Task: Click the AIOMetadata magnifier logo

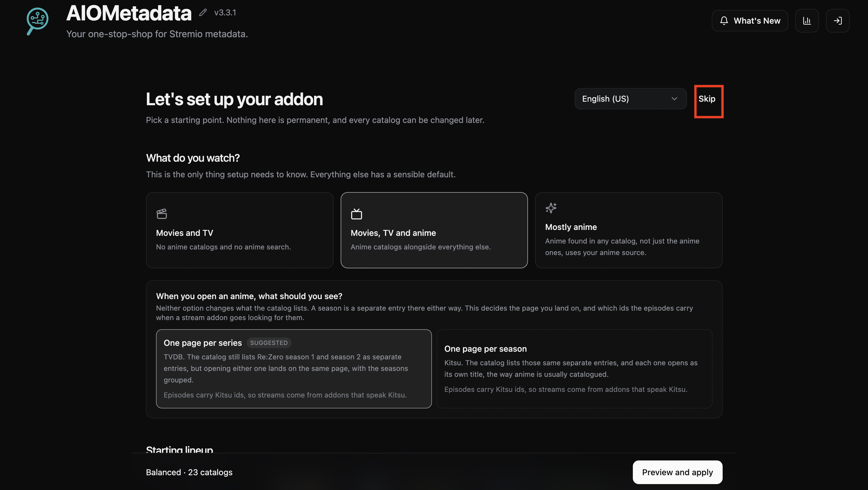Action: [x=37, y=21]
